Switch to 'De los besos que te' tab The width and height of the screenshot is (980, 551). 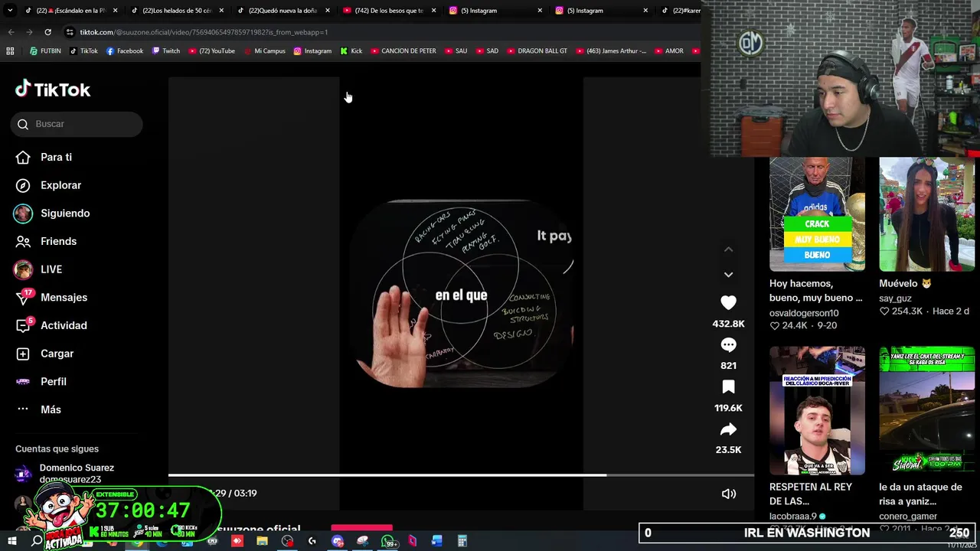pos(389,11)
